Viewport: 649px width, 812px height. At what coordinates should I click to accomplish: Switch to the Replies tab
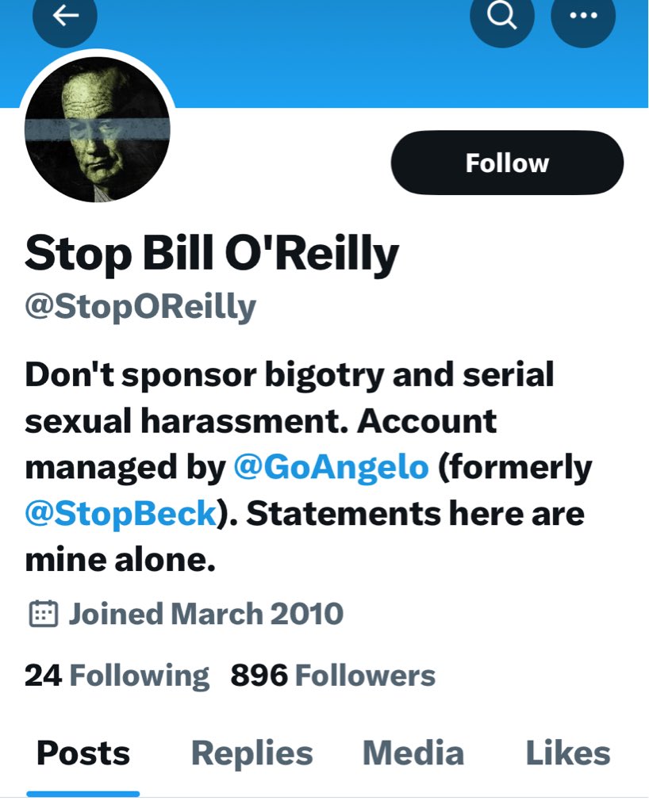coord(252,753)
